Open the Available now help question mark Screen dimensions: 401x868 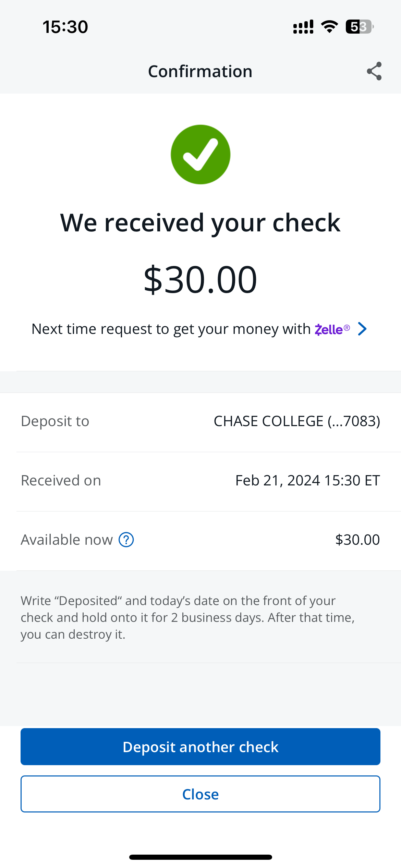point(126,540)
